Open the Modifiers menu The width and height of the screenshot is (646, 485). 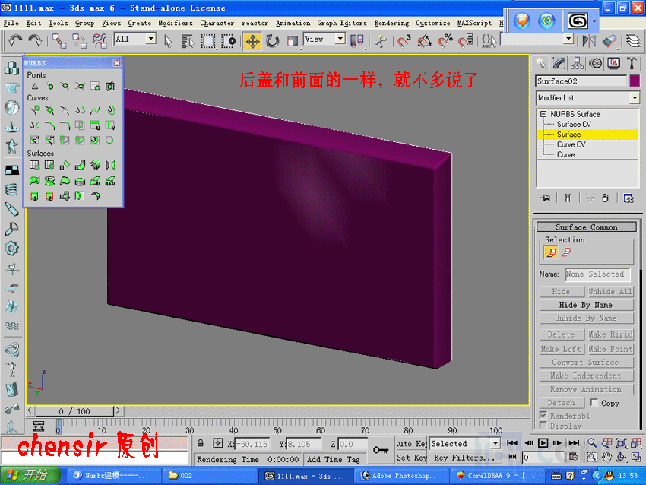pyautogui.click(x=176, y=23)
